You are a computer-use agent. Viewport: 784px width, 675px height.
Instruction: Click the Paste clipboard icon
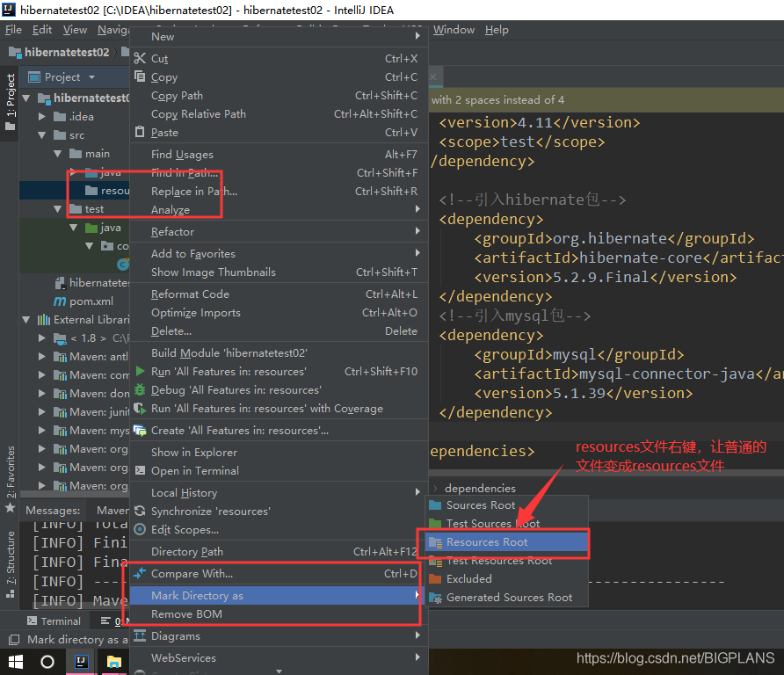tap(140, 133)
